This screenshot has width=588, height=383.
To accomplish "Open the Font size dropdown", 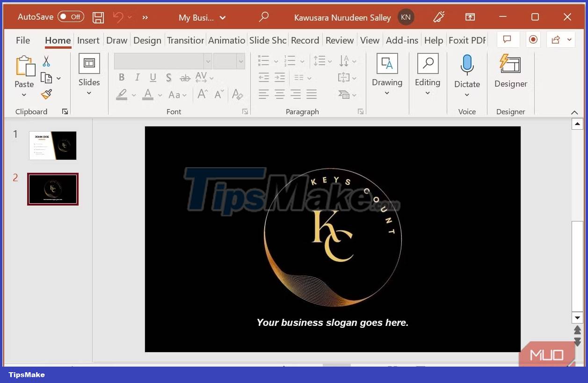I will click(x=241, y=61).
